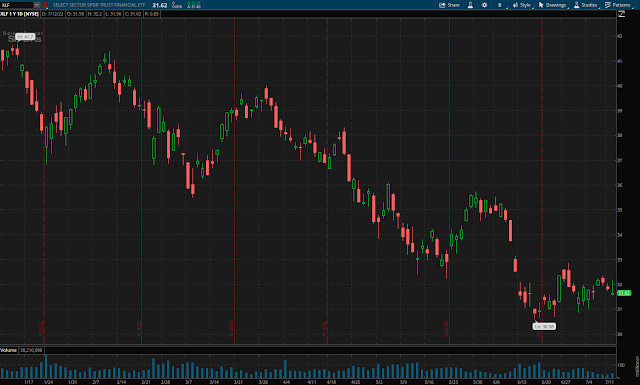Select the XLF 1 Y 1D [NYSE] chart label
This screenshot has width=640, height=385.
[20, 14]
